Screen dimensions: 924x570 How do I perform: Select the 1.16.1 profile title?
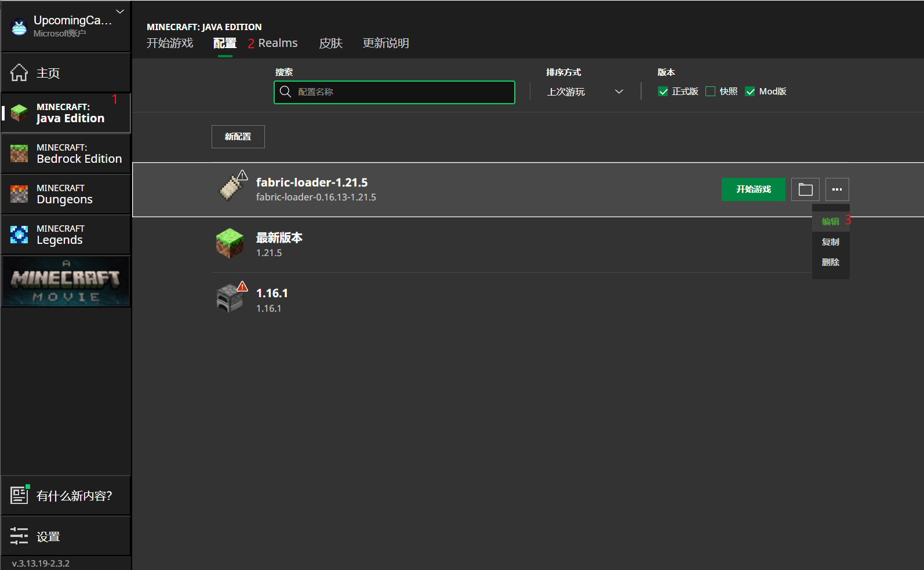(x=272, y=293)
